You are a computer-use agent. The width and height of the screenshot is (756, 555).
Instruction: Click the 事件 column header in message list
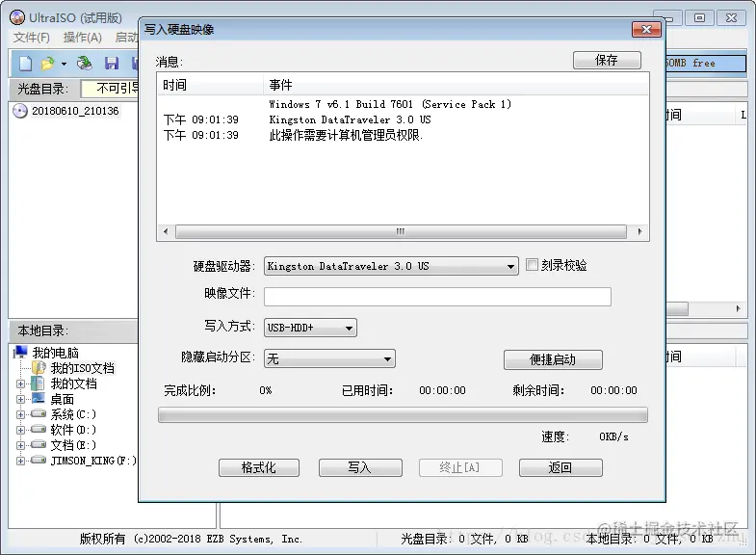(x=456, y=85)
